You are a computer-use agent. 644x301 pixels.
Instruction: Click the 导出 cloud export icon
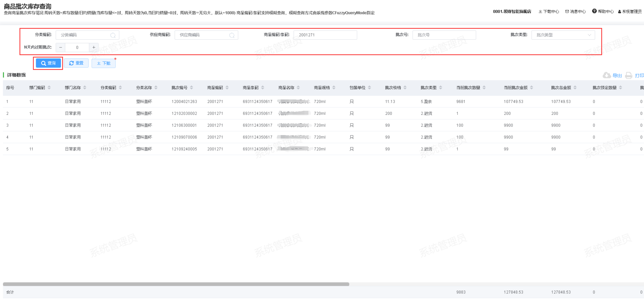(x=607, y=75)
